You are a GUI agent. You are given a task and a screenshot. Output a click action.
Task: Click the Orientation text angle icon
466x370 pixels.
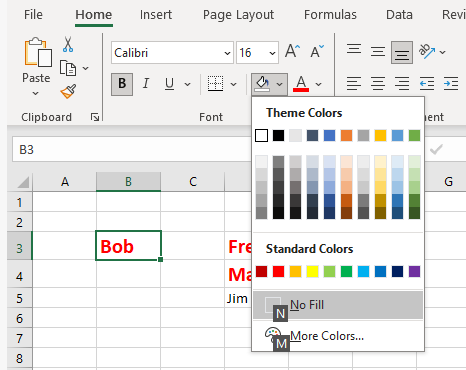point(427,51)
